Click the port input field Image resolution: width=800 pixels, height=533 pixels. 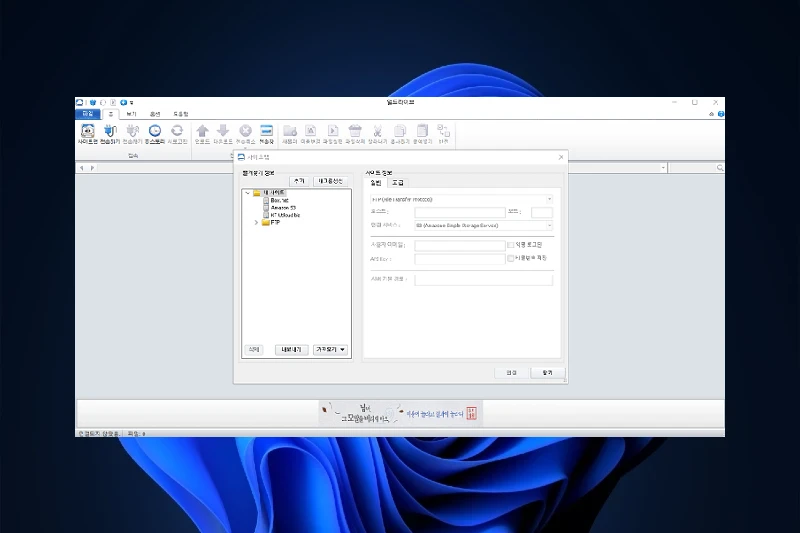click(x=542, y=212)
